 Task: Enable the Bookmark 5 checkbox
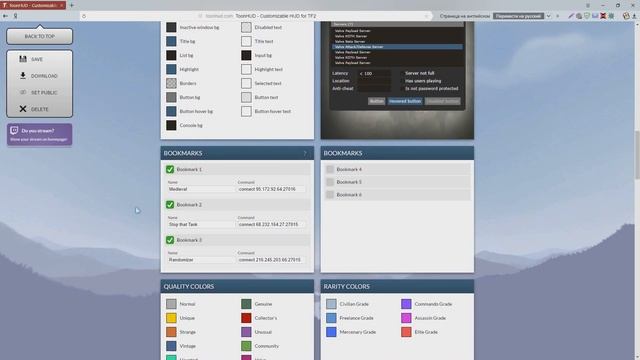tap(330, 182)
